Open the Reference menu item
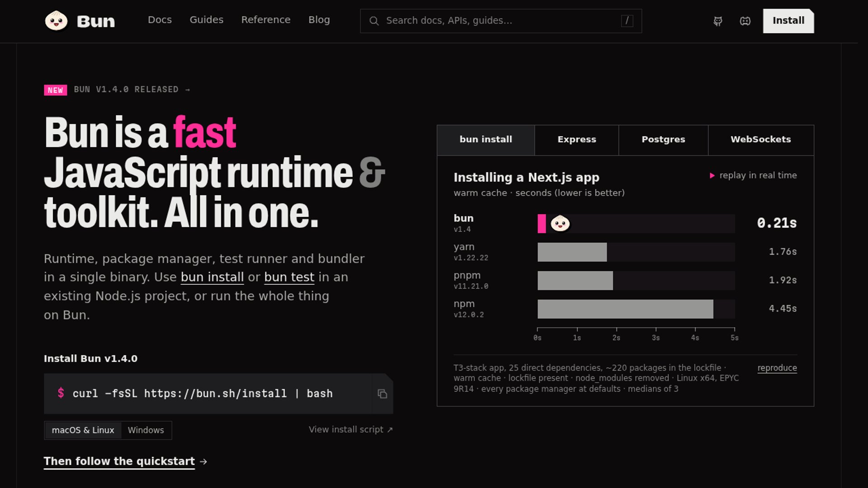Viewport: 868px width, 488px height. [266, 20]
